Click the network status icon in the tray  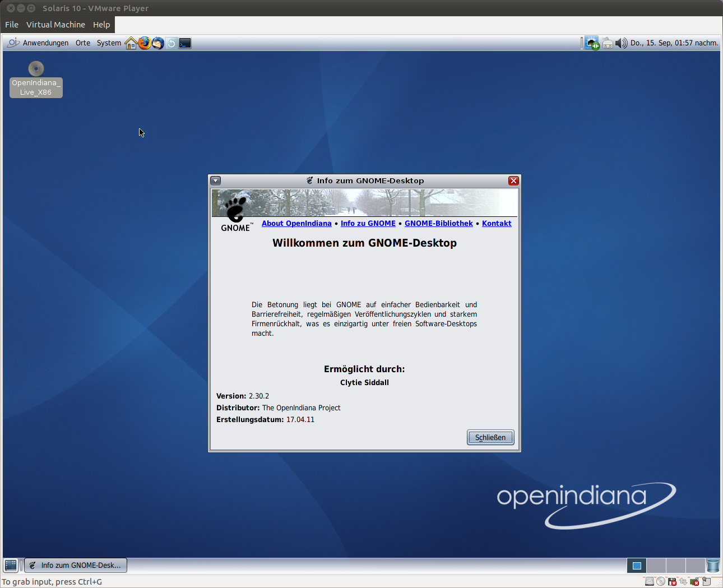point(592,43)
